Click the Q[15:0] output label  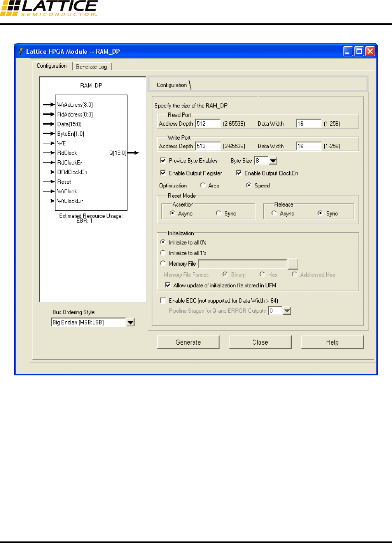click(118, 153)
